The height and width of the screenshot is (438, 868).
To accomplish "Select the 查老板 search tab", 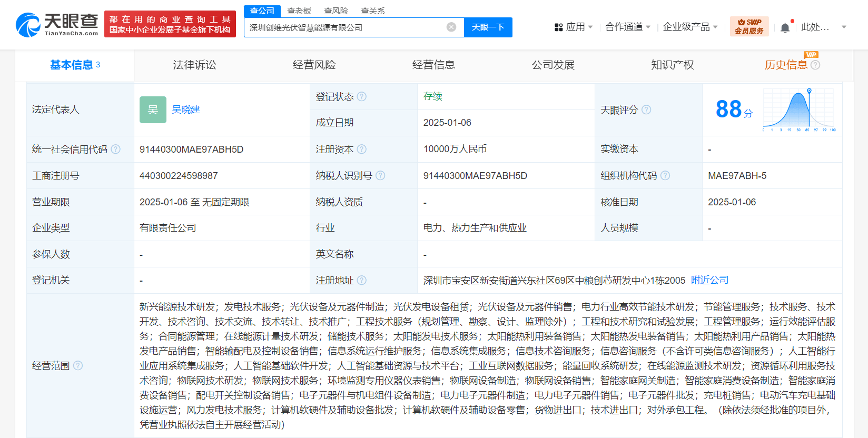I will tap(299, 11).
